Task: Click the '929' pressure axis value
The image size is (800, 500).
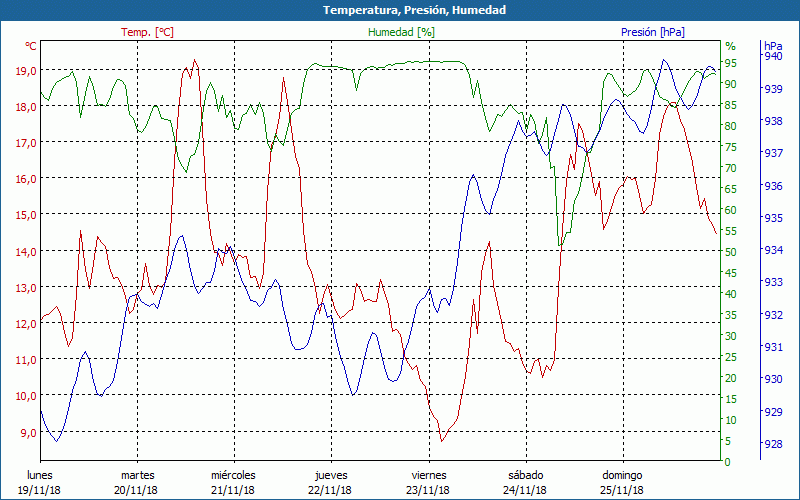Action: point(773,412)
